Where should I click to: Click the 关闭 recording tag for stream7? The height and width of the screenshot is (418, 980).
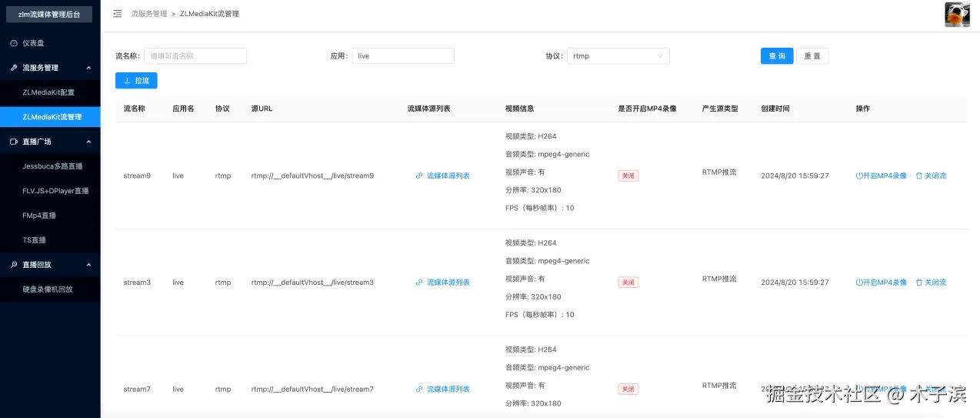click(628, 390)
